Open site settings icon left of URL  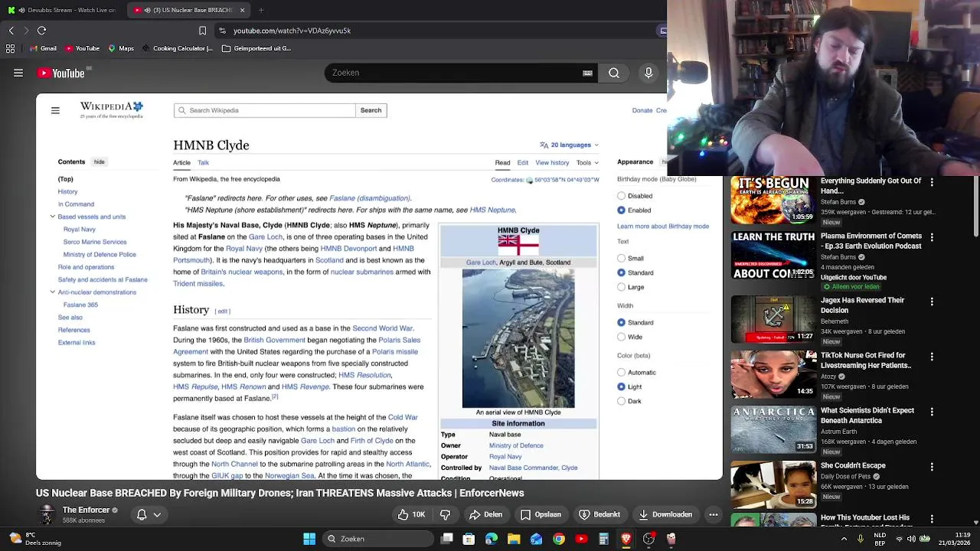(x=222, y=31)
